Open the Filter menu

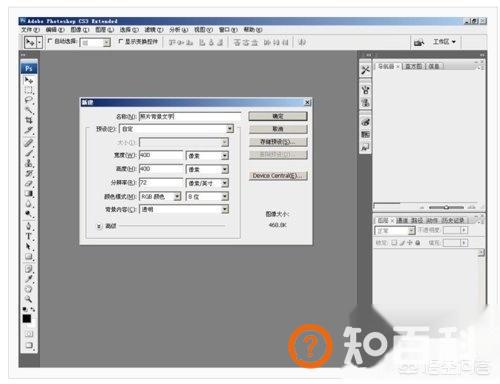tap(154, 30)
